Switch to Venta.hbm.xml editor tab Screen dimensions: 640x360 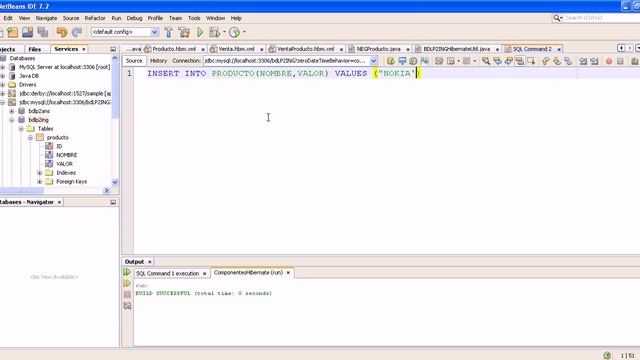coord(236,49)
